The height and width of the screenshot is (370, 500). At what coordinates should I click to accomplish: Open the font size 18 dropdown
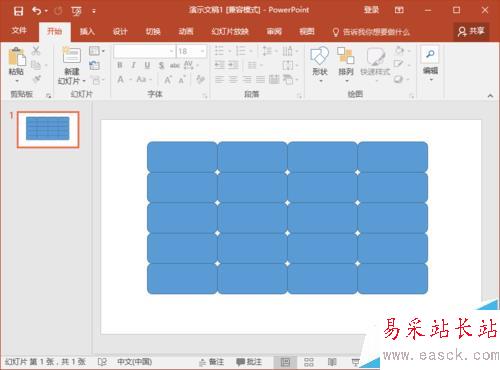point(202,51)
